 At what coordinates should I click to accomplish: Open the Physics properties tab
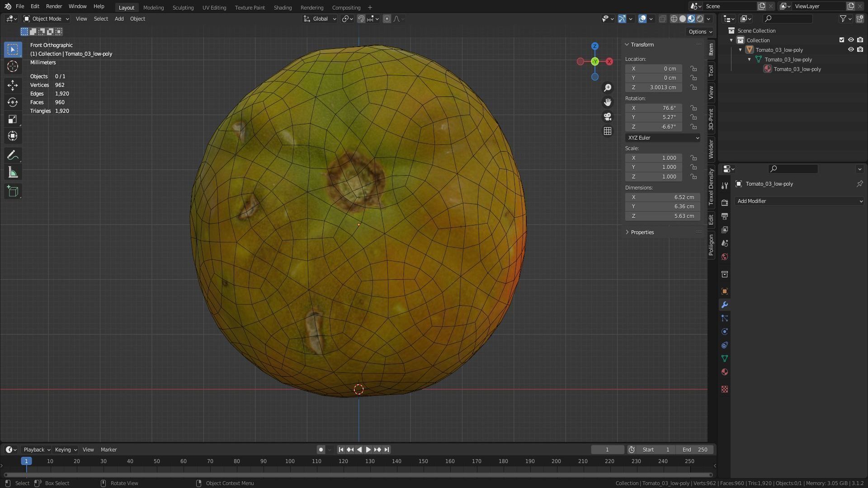(x=725, y=332)
